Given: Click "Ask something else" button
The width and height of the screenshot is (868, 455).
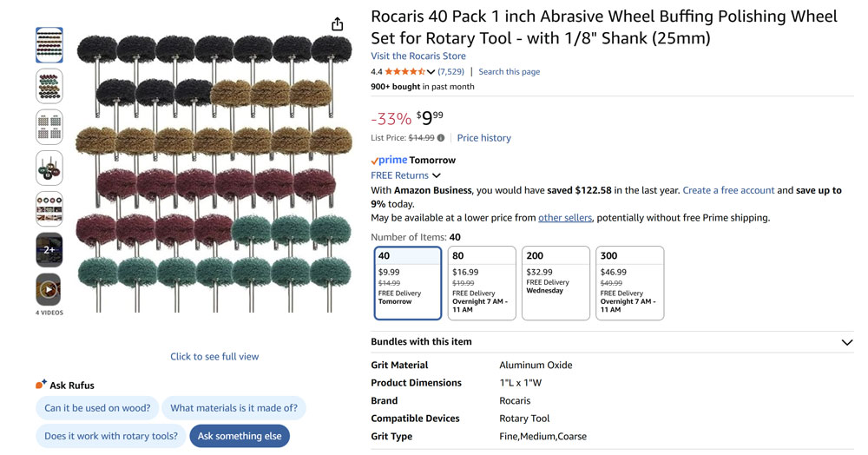Looking at the screenshot, I should pyautogui.click(x=240, y=436).
